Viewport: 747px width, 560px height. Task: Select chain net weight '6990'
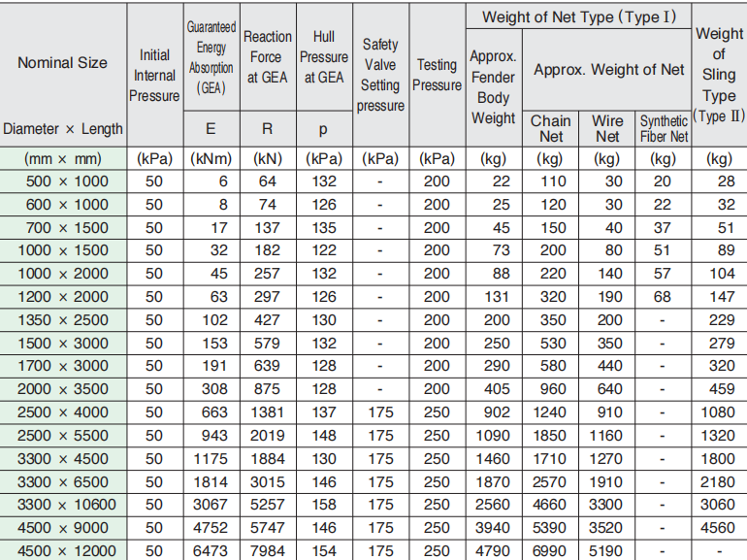[x=549, y=551]
